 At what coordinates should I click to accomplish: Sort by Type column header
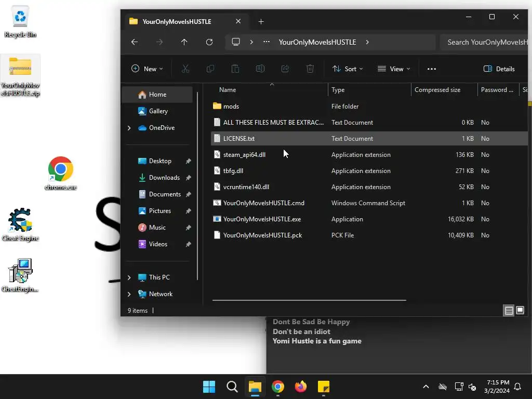point(369,90)
